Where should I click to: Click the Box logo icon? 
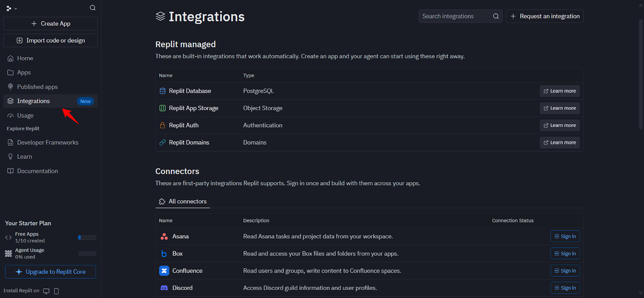tap(164, 254)
